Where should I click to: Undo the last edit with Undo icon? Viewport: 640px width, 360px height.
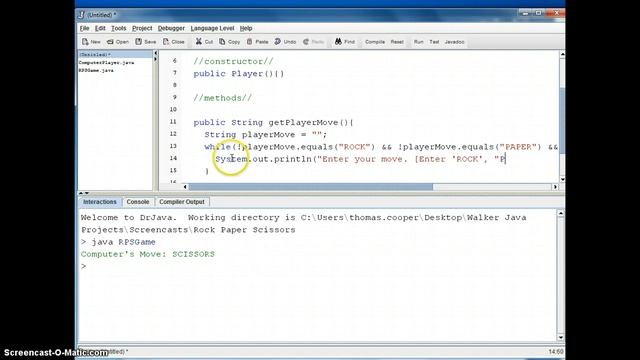point(278,42)
